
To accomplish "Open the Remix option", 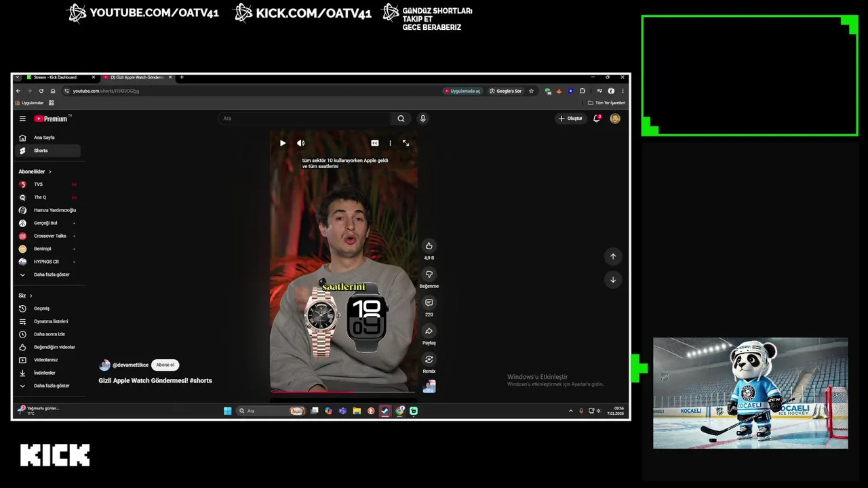I will pos(429,360).
